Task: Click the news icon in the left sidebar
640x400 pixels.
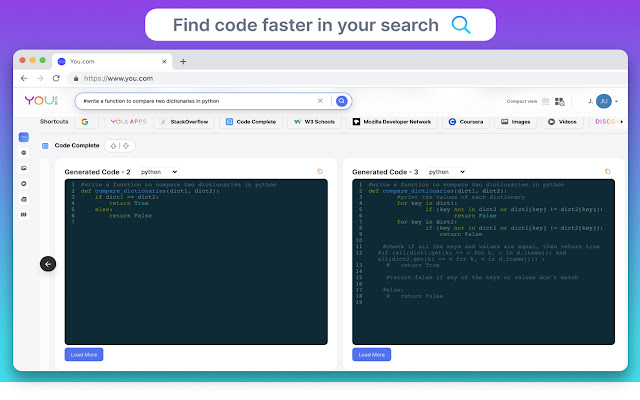Action: coord(24,199)
